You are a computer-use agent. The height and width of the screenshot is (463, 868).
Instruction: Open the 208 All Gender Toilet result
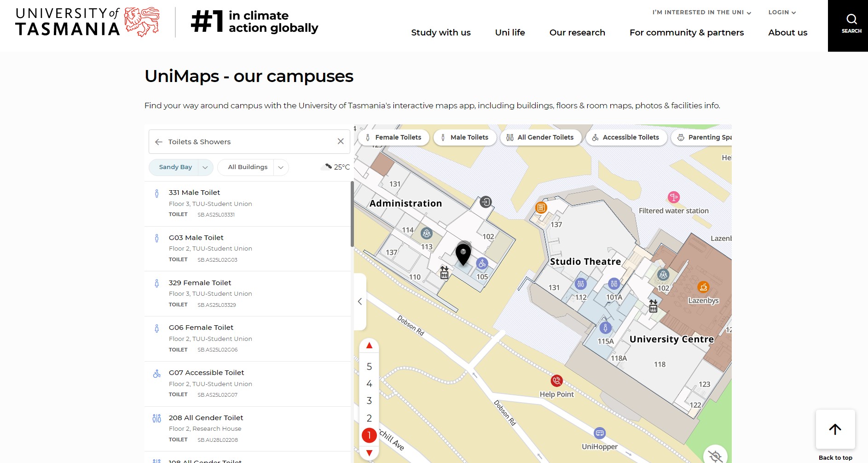tap(248, 429)
